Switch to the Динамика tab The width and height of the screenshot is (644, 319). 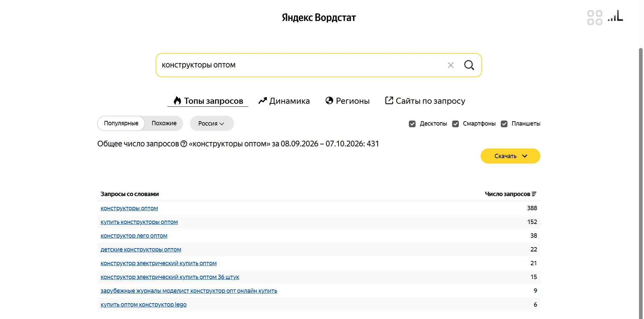[284, 101]
